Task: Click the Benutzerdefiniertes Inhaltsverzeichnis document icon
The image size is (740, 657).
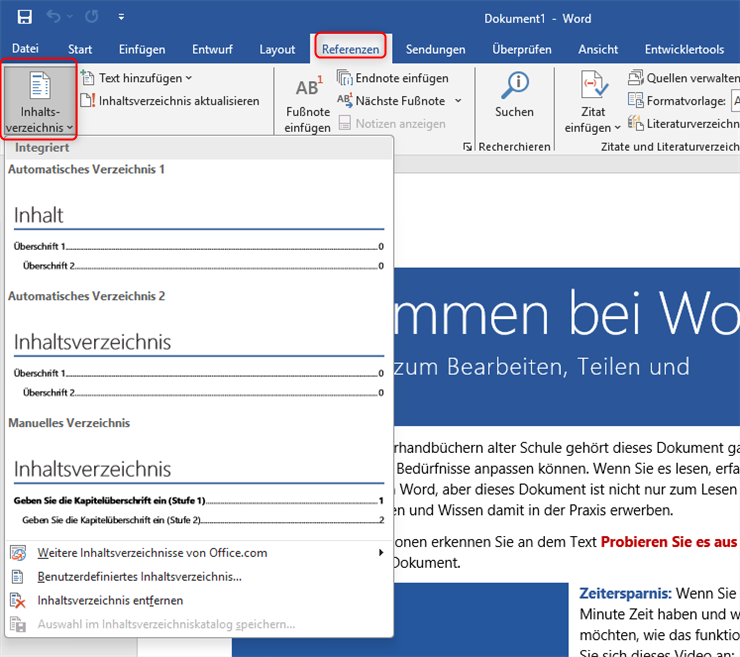Action: point(17,577)
